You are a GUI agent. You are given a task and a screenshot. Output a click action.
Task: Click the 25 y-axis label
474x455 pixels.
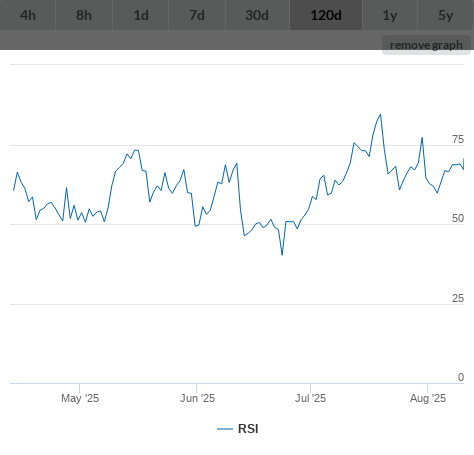[458, 298]
